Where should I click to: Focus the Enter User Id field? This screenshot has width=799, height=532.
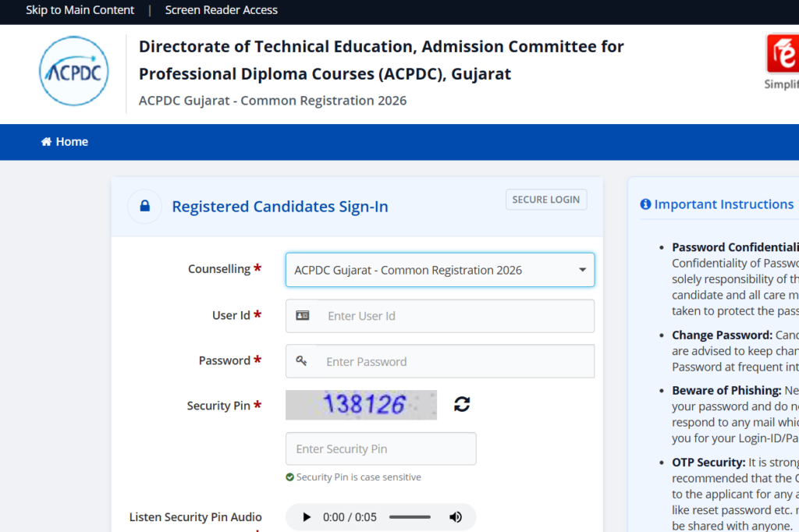tap(440, 316)
